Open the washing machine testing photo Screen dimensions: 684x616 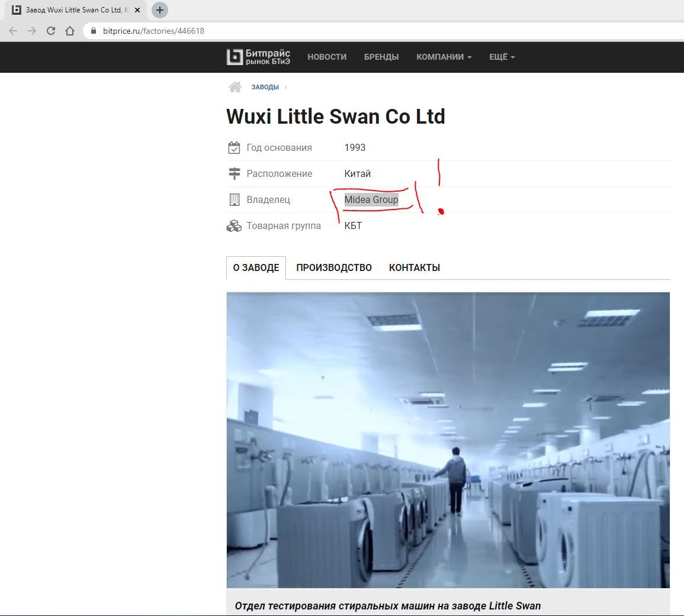448,440
